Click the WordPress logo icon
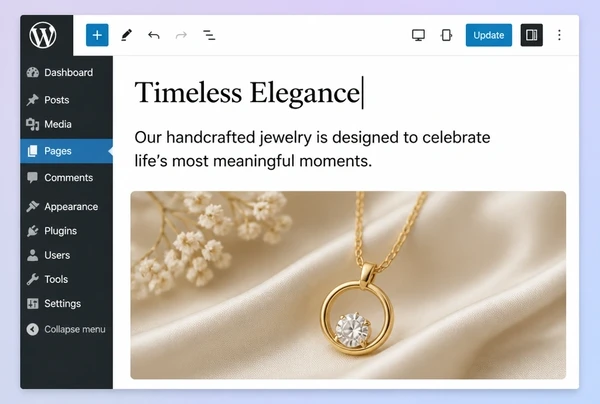Image resolution: width=600 pixels, height=404 pixels. coord(43,35)
